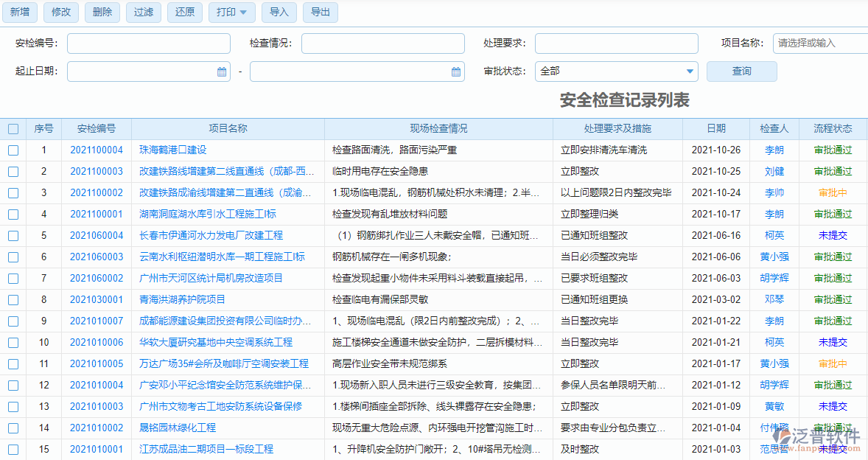Click the 删除 (Delete) toolbar icon
868x460 pixels.
pos(102,13)
